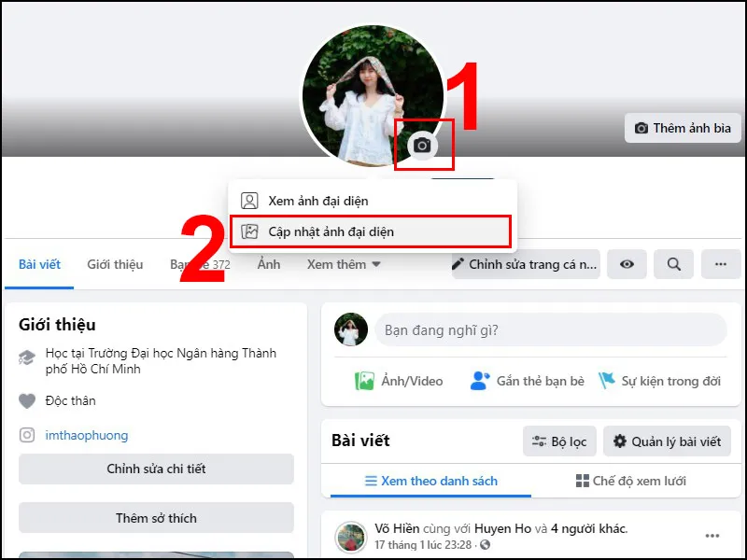Click the magnifying glass search icon

pos(673,264)
